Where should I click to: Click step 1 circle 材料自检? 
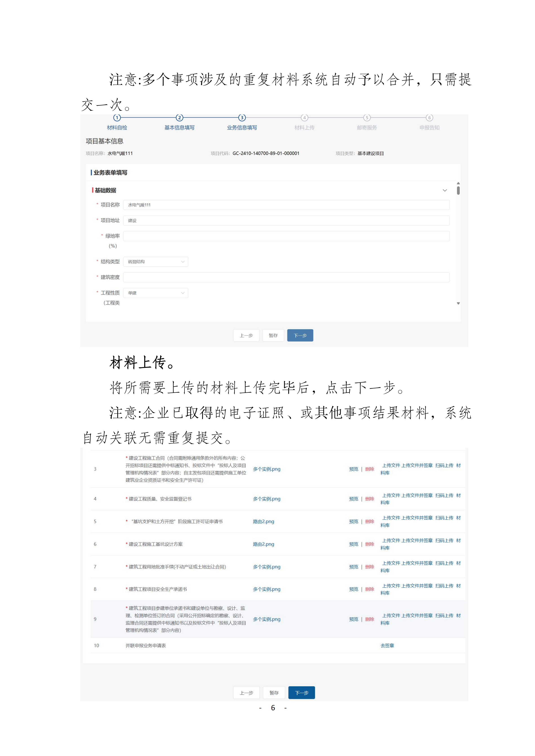coord(117,118)
